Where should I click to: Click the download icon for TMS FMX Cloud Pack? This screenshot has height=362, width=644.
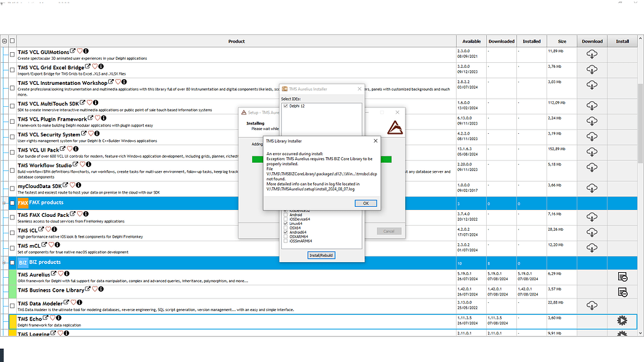[x=592, y=216]
